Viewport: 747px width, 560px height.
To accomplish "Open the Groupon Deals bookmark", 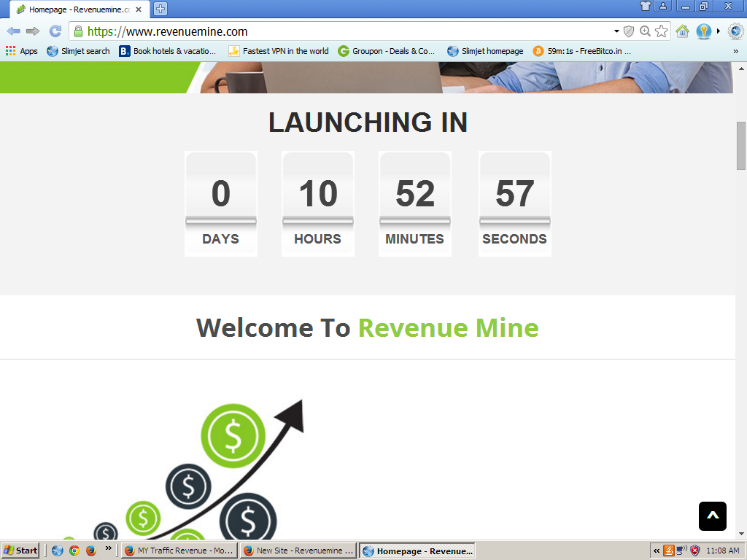I will [x=387, y=51].
